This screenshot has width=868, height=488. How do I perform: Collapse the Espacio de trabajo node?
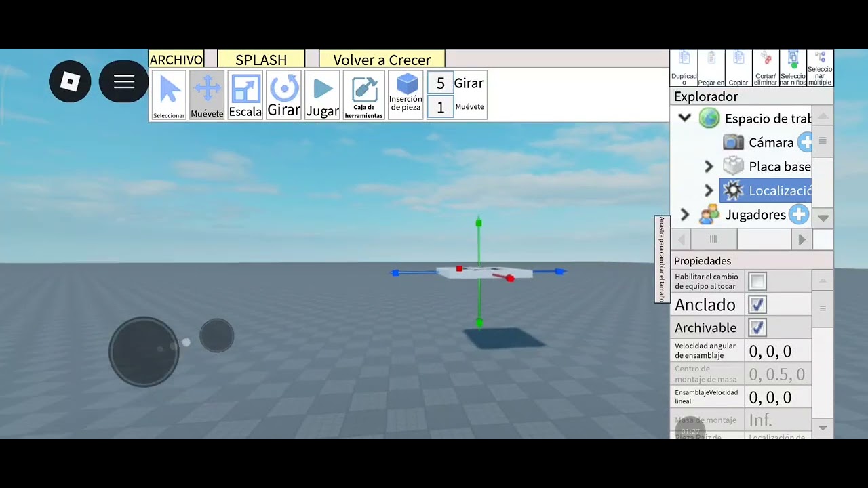(685, 118)
